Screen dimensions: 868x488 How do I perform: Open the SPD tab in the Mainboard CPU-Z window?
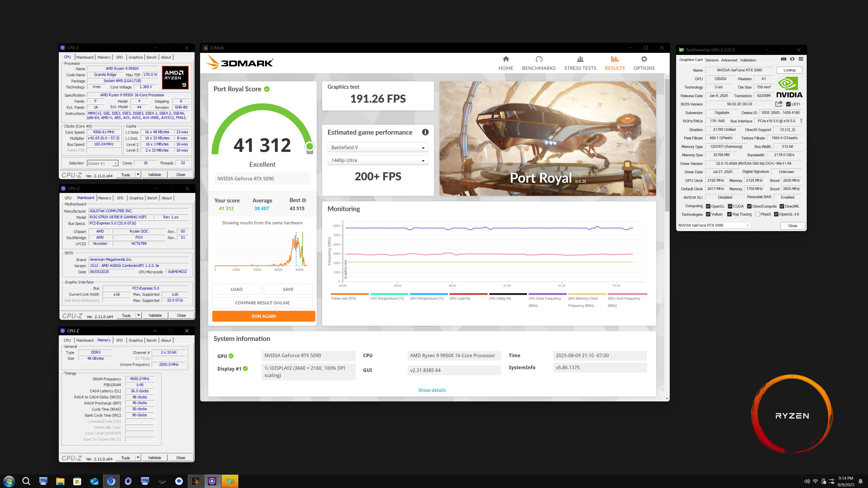click(120, 198)
